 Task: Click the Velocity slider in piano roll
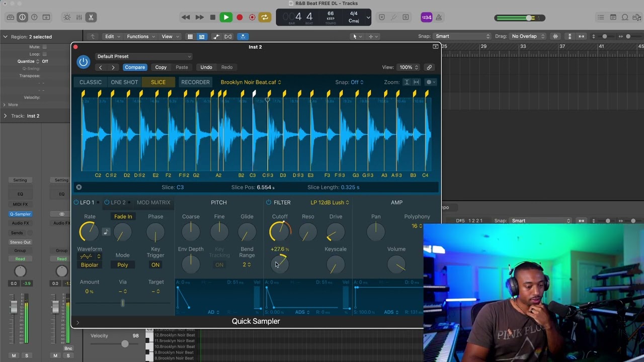point(126,344)
